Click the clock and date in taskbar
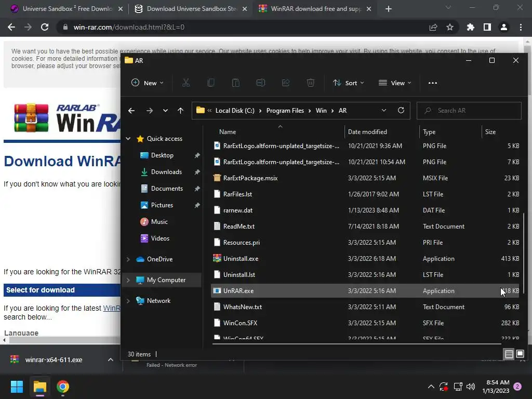Screen dimensions: 532x399 click(x=496, y=387)
